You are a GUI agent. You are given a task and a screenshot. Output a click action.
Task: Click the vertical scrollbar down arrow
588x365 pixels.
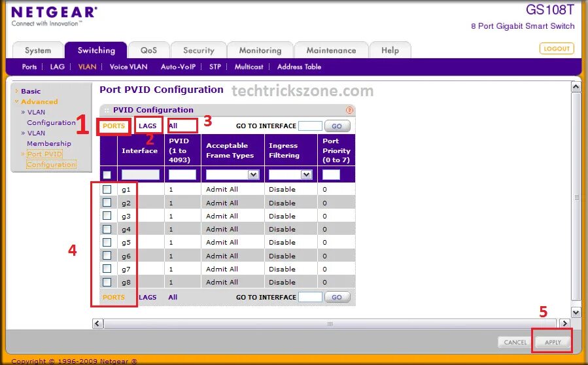[576, 312]
